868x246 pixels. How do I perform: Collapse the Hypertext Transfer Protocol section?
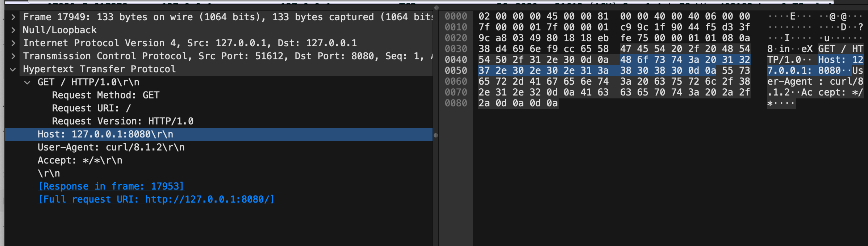[x=13, y=69]
